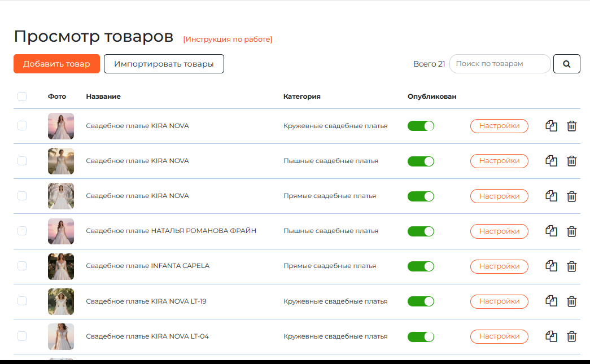The width and height of the screenshot is (590, 364).
Task: Copy the KIRA NOVA LT-19 product
Action: pyautogui.click(x=551, y=300)
